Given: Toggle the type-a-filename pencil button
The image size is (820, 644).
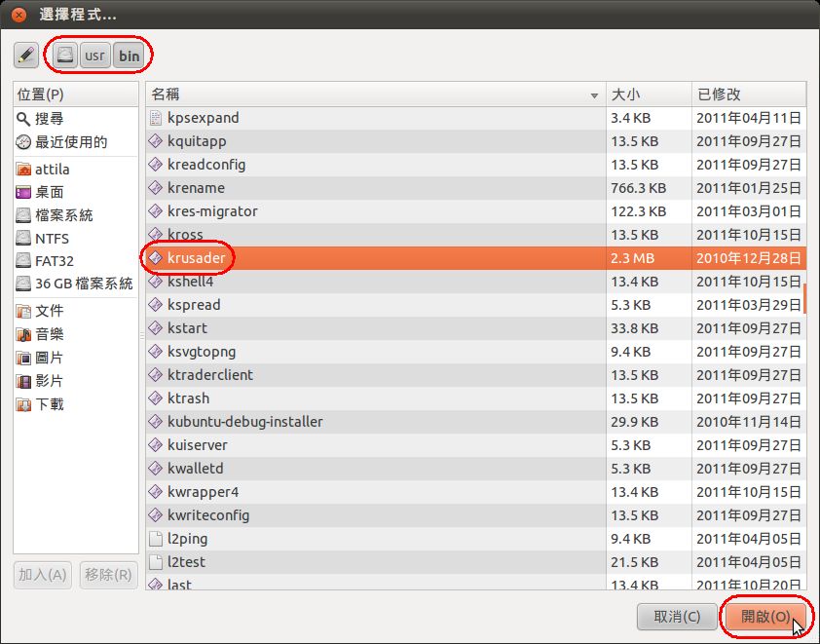Looking at the screenshot, I should [x=26, y=56].
